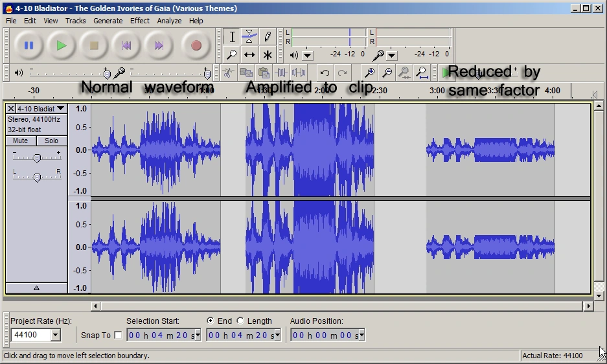Open the Project Rate dropdown

55,335
